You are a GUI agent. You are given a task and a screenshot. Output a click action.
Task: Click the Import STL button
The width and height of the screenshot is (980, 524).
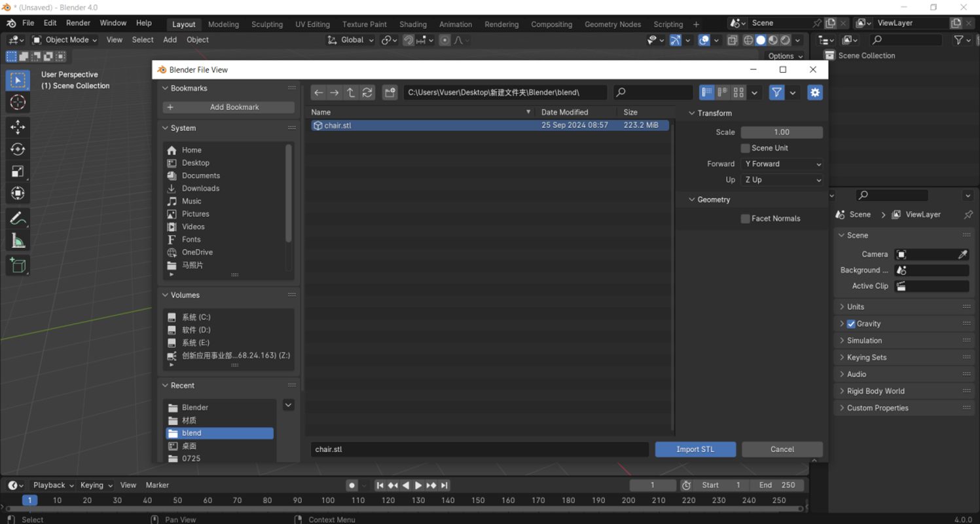695,449
